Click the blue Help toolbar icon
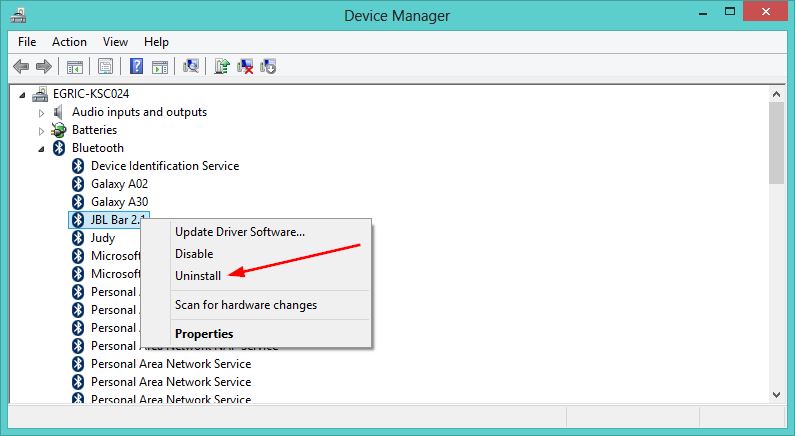Viewport: 795px width, 436px height. (136, 67)
